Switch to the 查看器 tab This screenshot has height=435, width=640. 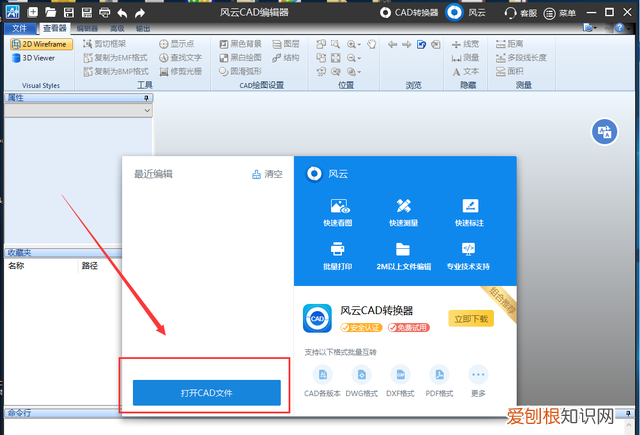point(55,28)
